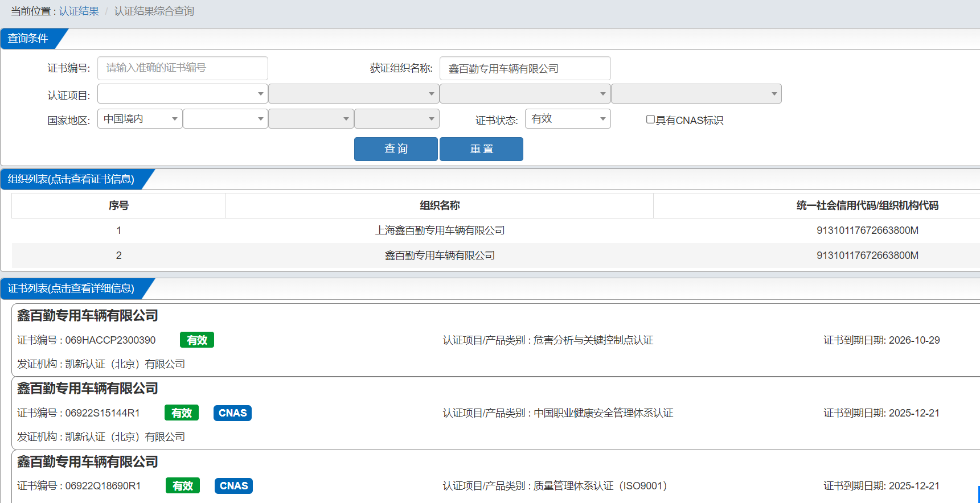Click the 序号 column header
Viewport: 980px width, 503px height.
(x=118, y=205)
